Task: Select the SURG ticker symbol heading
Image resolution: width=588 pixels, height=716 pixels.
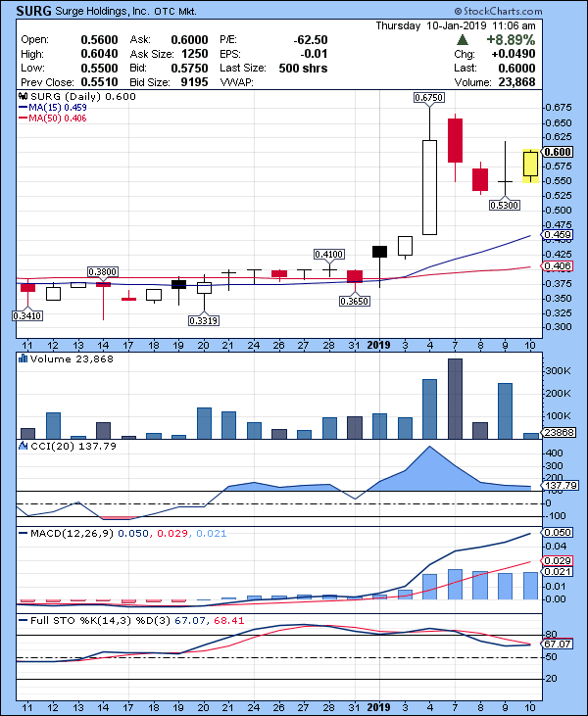Action: coord(33,11)
